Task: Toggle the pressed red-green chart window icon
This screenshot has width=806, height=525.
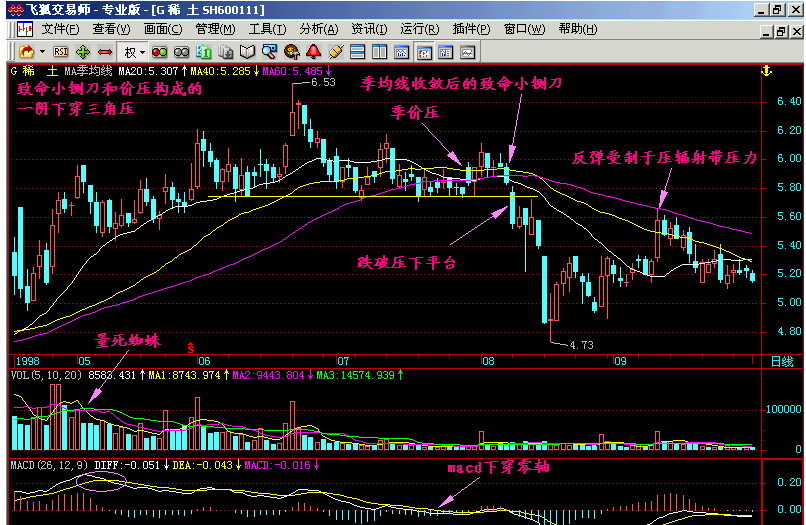Action: (x=424, y=52)
